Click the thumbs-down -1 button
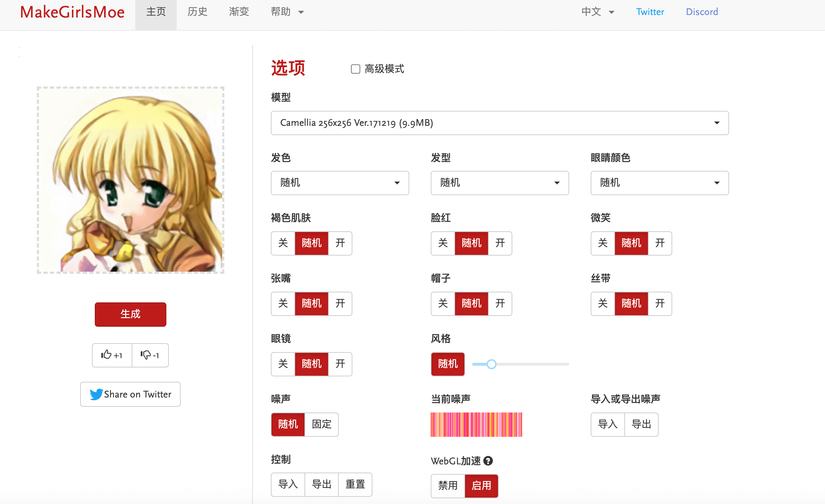This screenshot has width=825, height=504. coord(150,355)
